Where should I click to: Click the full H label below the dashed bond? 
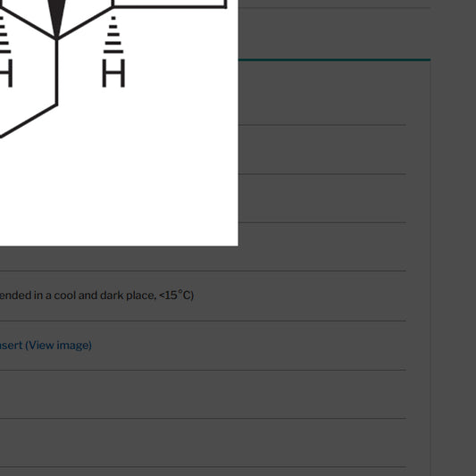[113, 73]
